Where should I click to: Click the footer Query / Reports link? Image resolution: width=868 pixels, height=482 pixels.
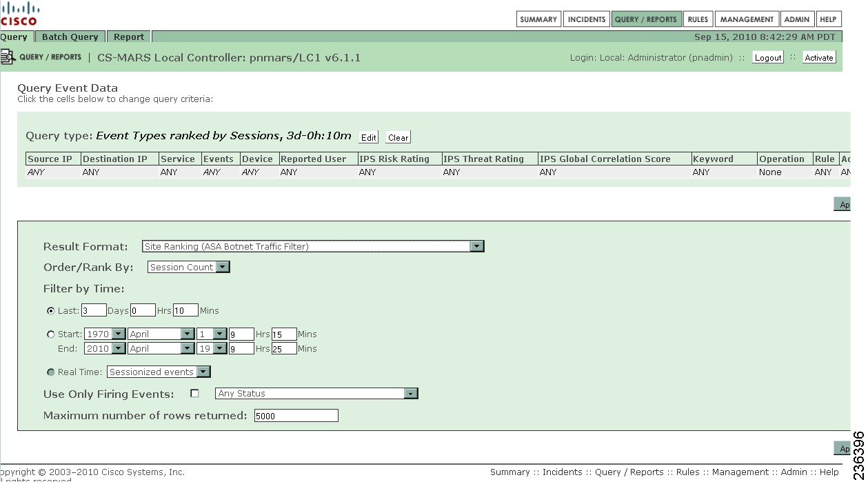(629, 472)
